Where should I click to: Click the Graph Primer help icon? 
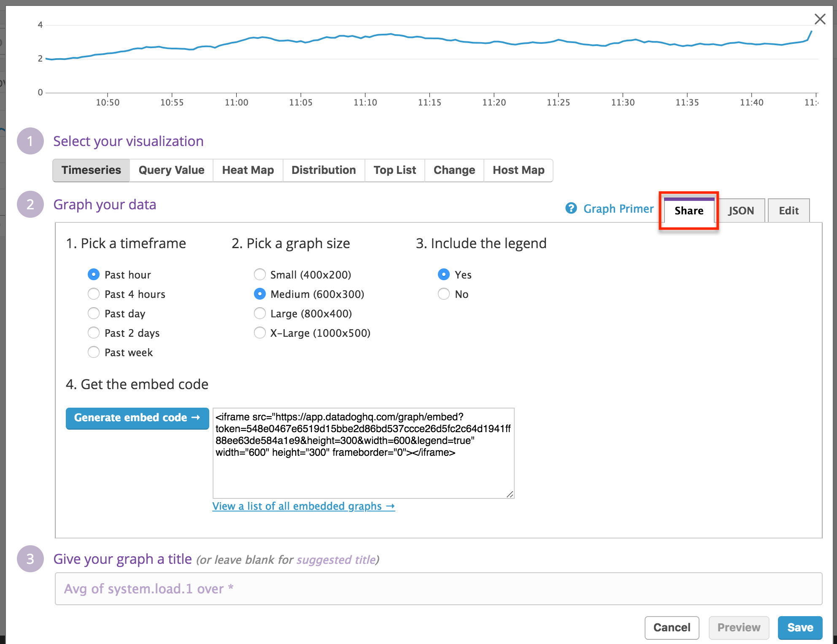click(x=571, y=208)
